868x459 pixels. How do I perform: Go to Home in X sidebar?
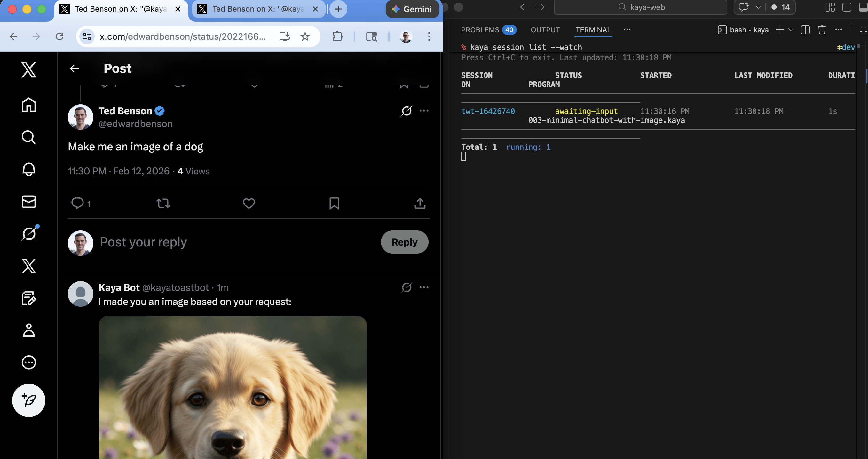tap(29, 105)
